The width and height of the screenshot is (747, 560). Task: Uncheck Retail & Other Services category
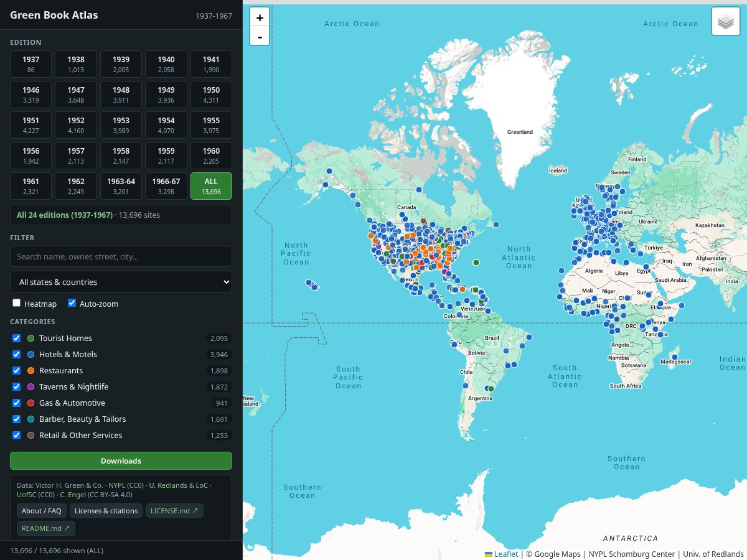coord(17,435)
